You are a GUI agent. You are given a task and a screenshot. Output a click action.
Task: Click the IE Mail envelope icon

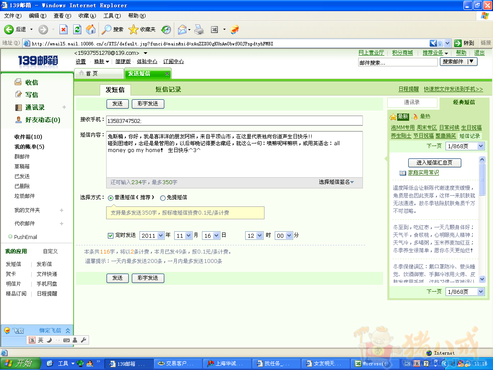(182, 30)
